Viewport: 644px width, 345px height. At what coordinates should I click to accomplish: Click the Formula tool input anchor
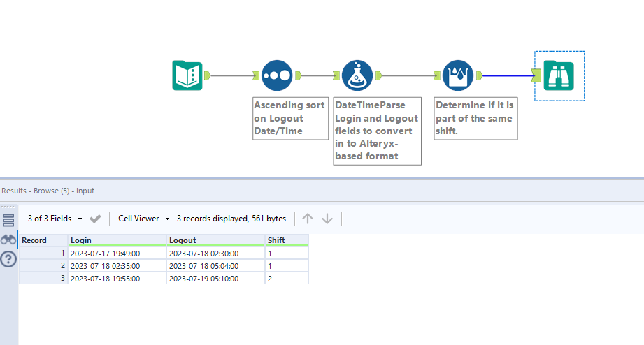336,75
